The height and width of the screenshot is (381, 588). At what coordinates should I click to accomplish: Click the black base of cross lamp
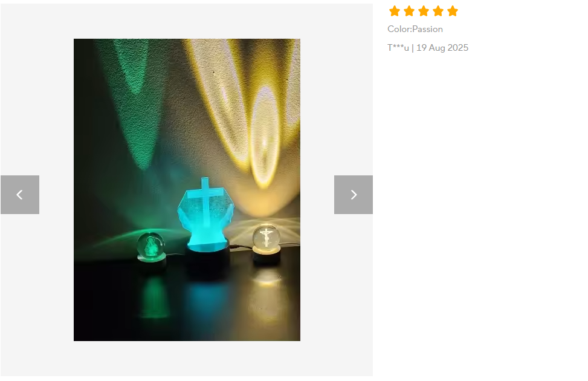(208, 261)
